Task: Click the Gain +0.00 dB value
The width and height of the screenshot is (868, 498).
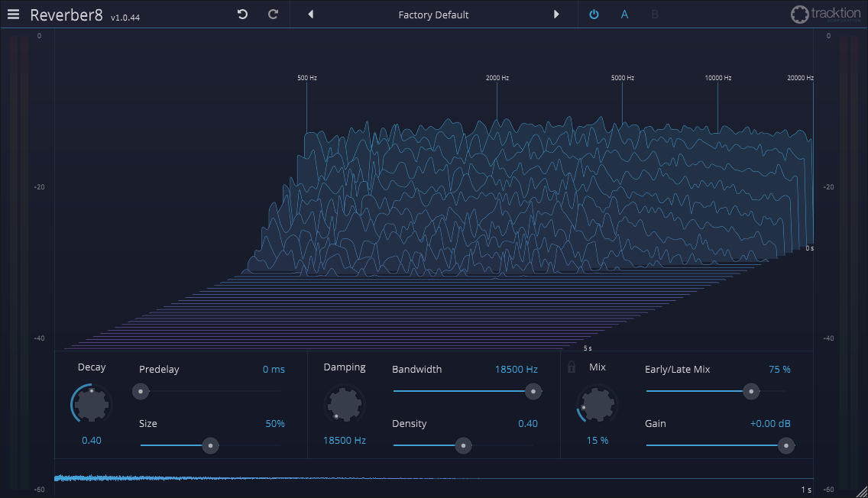Action: pyautogui.click(x=769, y=424)
